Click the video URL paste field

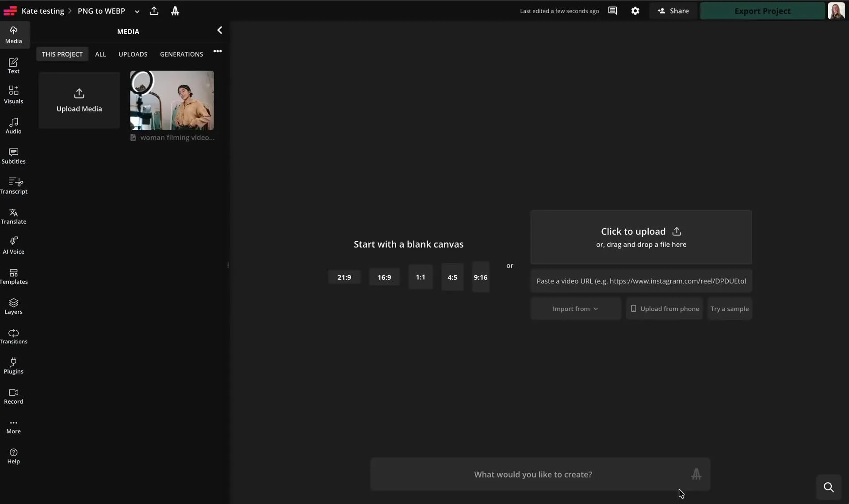[641, 281]
